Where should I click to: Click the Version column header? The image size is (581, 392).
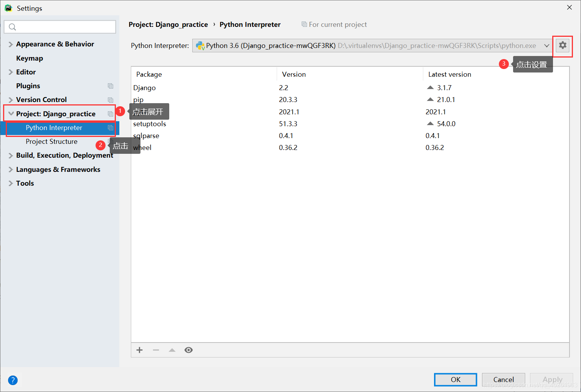coord(294,74)
